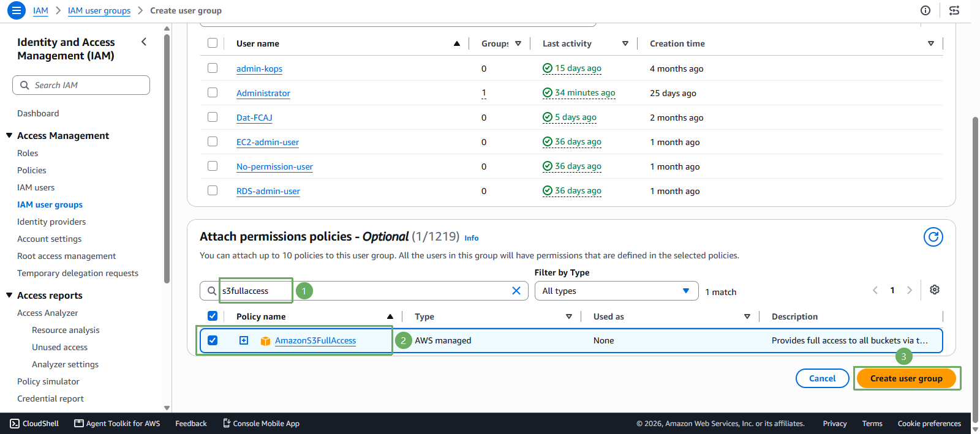The image size is (980, 434).
Task: Check the EC2-admin-user checkbox
Action: [x=213, y=141]
